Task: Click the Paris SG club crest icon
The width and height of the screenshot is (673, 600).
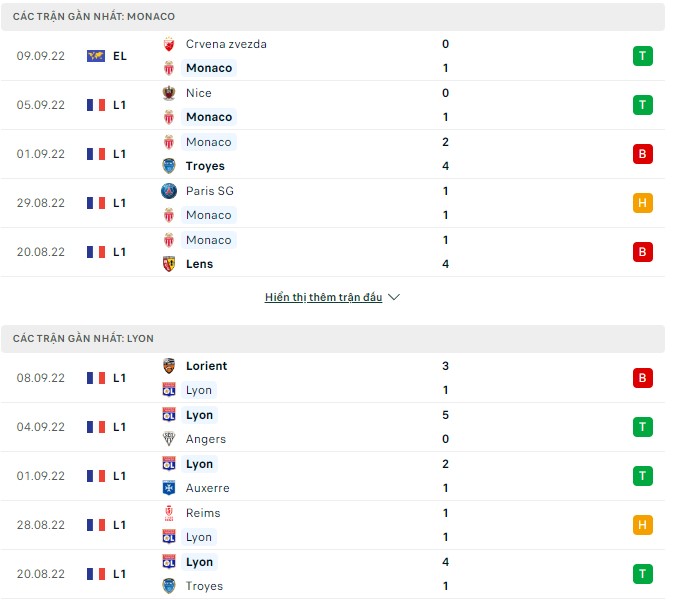Action: pyautogui.click(x=169, y=191)
